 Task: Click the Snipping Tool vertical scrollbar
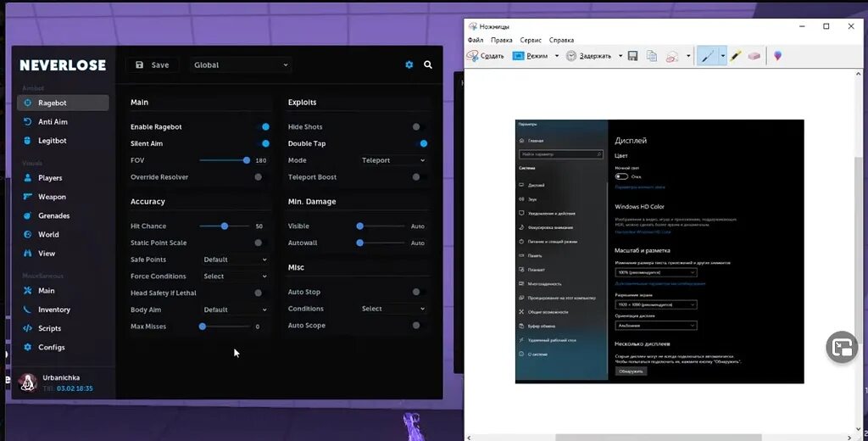click(x=859, y=252)
